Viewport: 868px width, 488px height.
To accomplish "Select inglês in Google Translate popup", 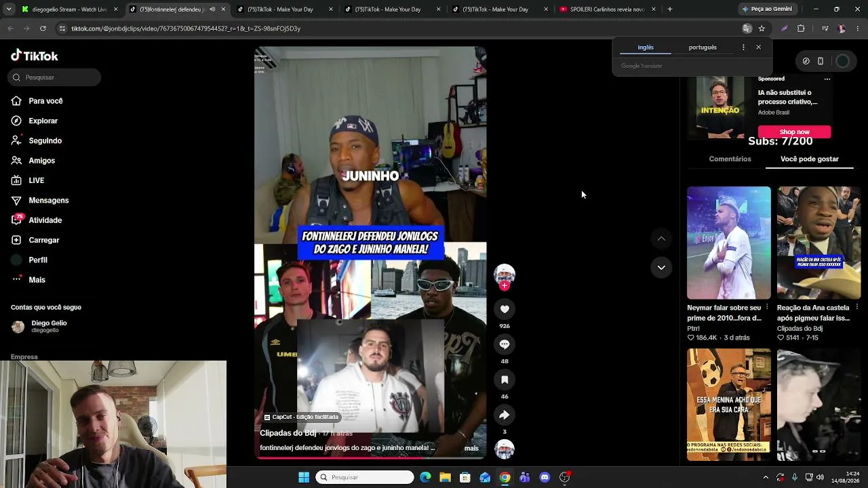I will [646, 47].
